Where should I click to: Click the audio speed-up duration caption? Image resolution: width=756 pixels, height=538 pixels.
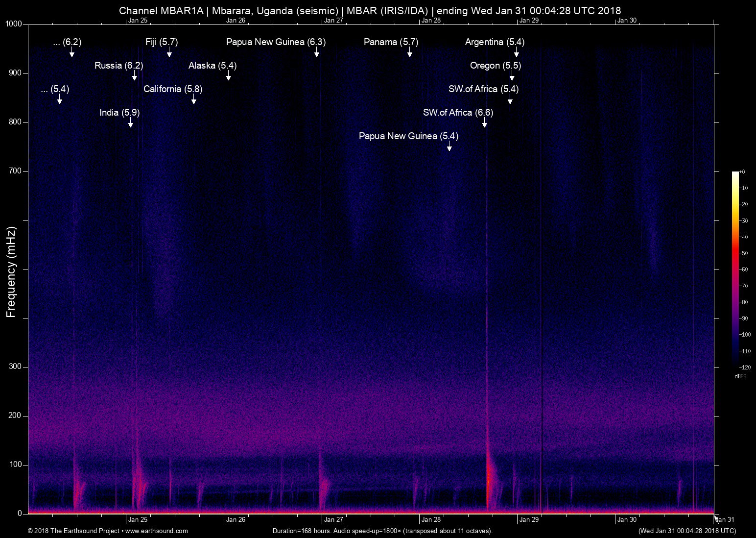(382, 531)
